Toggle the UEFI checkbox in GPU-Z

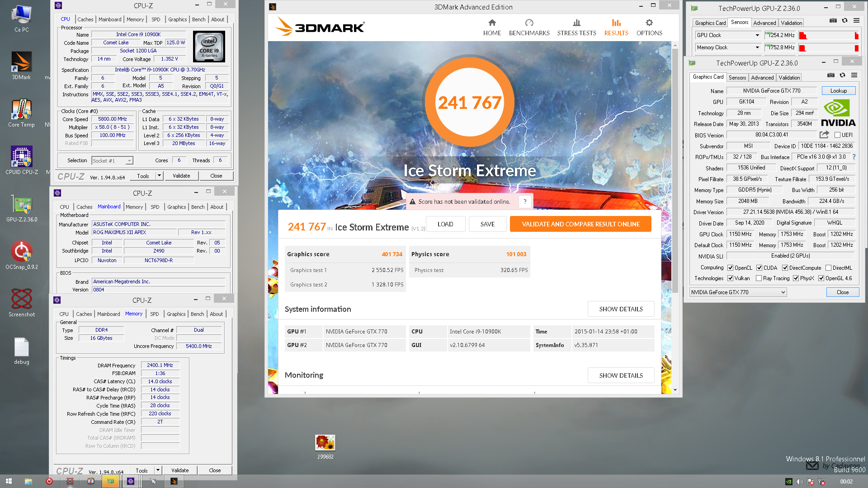point(837,135)
